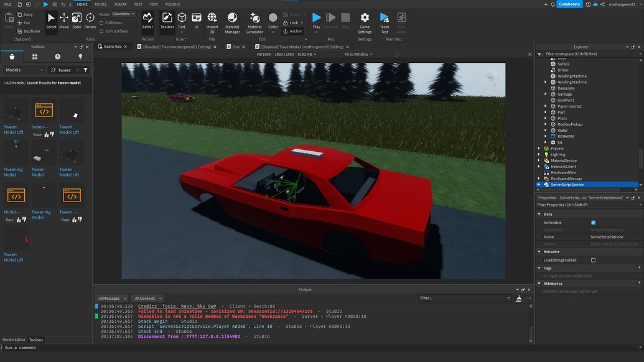Activate the Scale tool
The image size is (644, 362).
(77, 21)
